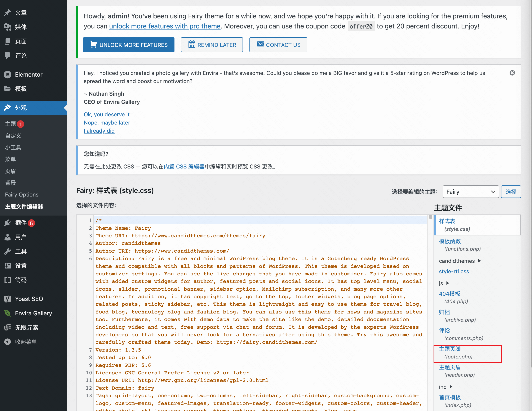This screenshot has height=411, width=532.
Task: Open the 页眉 submenu item
Action: point(10,171)
